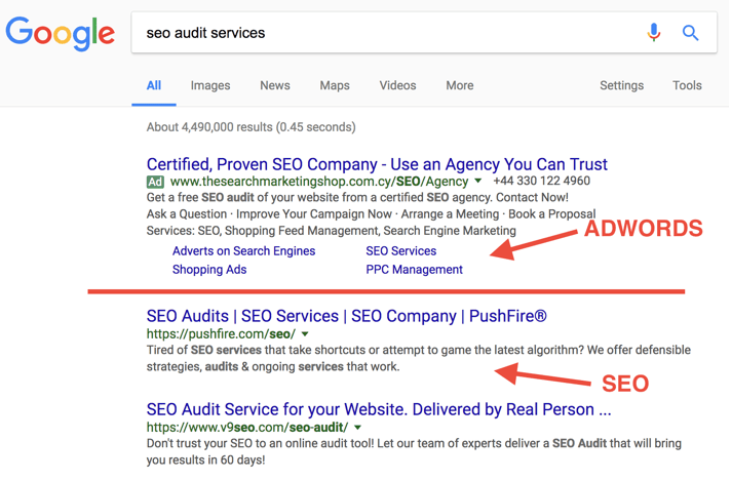Focus the search box containing seo audit services
Image resolution: width=729 pixels, height=478 pixels.
pos(390,33)
